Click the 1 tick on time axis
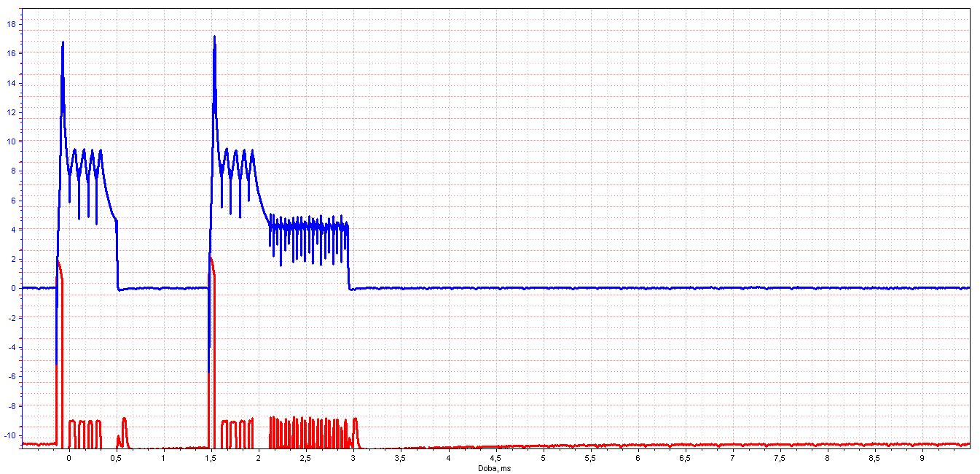The height and width of the screenshot is (474, 980). tap(163, 458)
